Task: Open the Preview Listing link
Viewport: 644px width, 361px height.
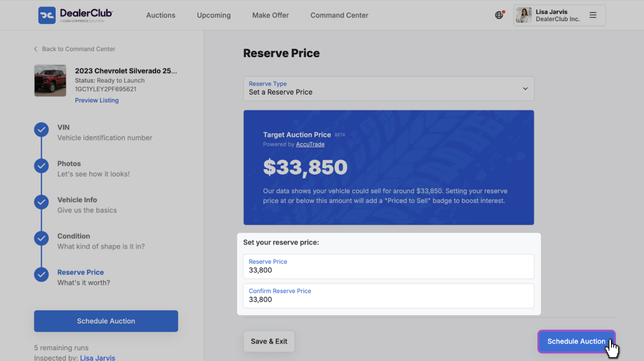Action: point(97,100)
